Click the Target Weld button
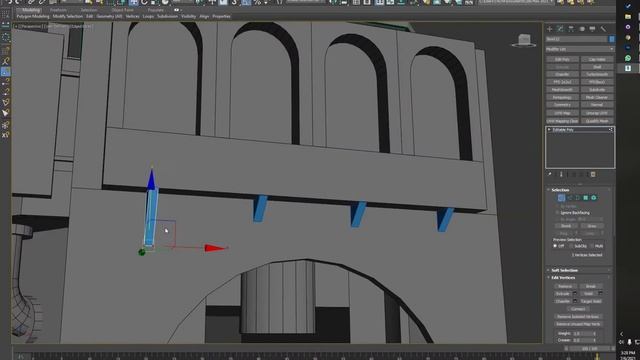This screenshot has width=640, height=360. pos(591,301)
